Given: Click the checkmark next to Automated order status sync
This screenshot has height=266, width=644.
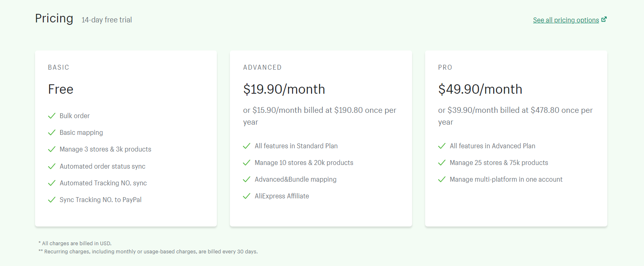Looking at the screenshot, I should tap(52, 166).
